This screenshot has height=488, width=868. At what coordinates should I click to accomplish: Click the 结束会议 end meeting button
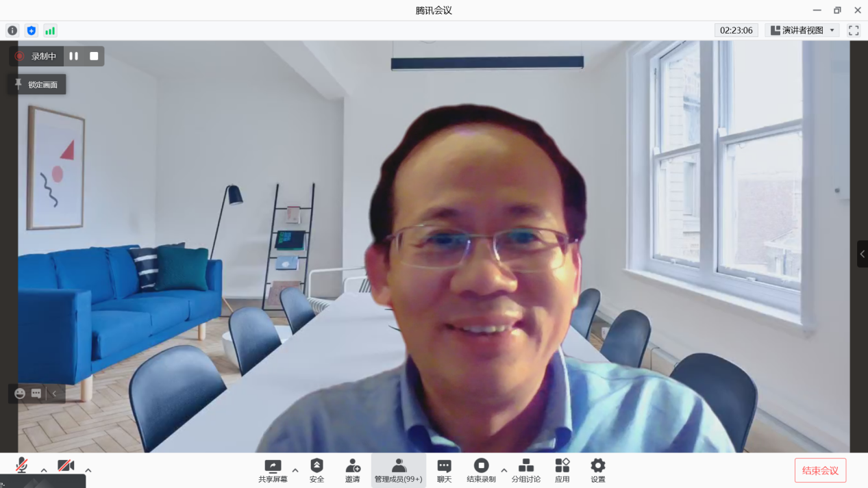point(820,471)
